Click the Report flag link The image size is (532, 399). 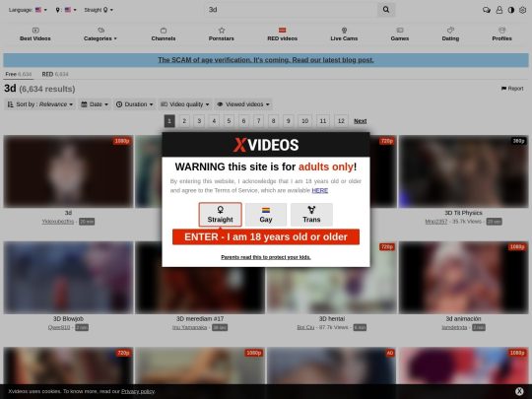click(512, 89)
